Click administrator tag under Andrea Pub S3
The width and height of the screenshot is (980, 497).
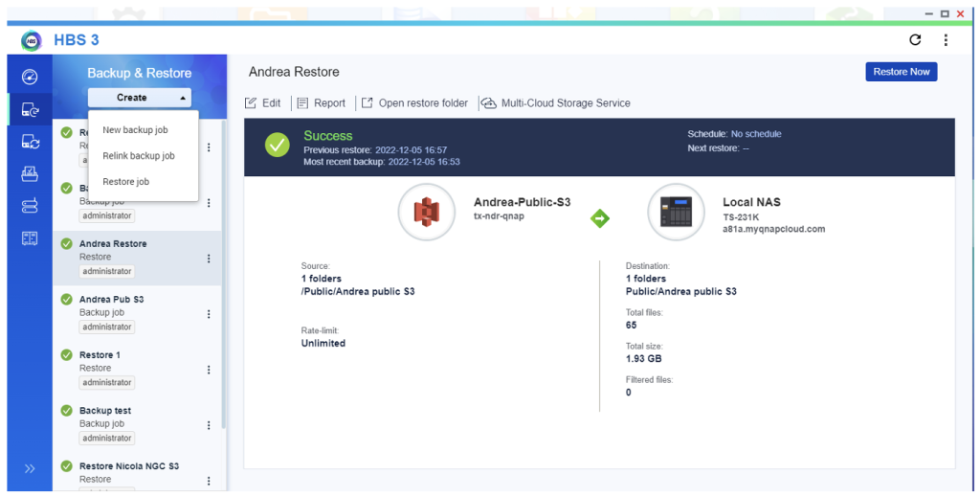pos(107,327)
